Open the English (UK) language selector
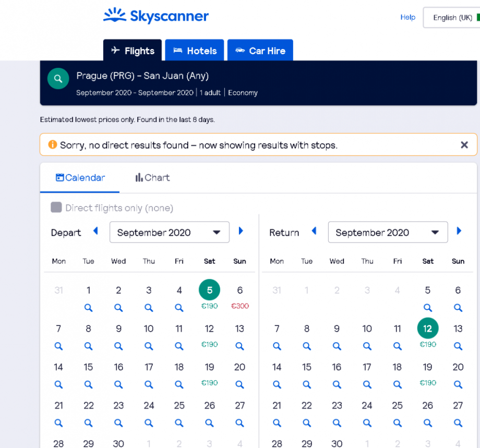Screen dimensions: 480x448 click(452, 18)
